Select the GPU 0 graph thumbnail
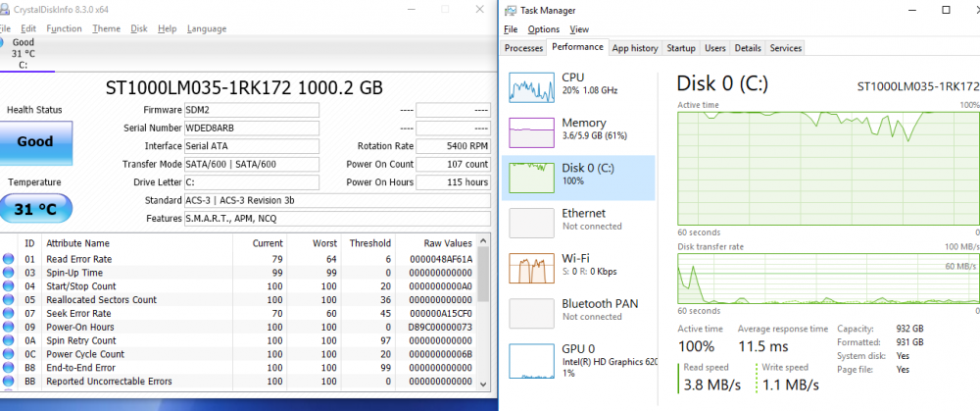Screen dimensions: 980x411 [531, 362]
